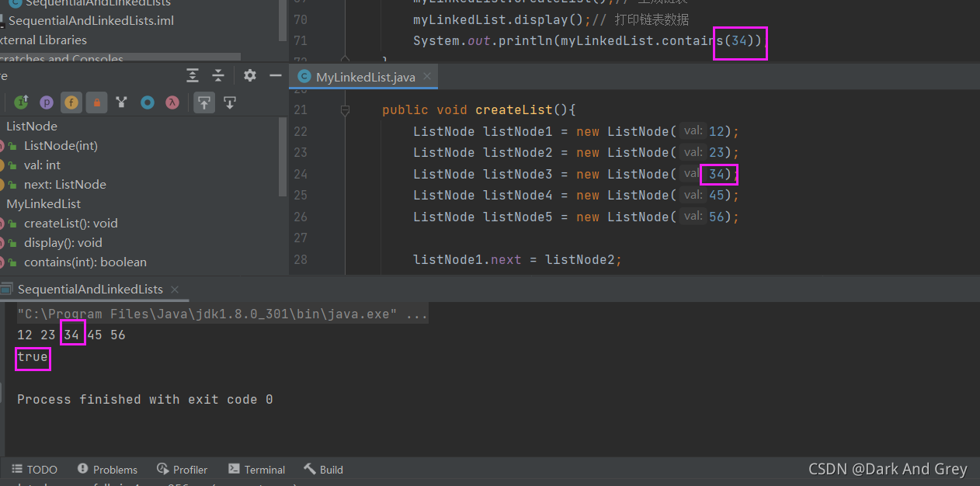The width and height of the screenshot is (980, 486).
Task: Click the fork-shaped grouping icon
Action: [121, 102]
